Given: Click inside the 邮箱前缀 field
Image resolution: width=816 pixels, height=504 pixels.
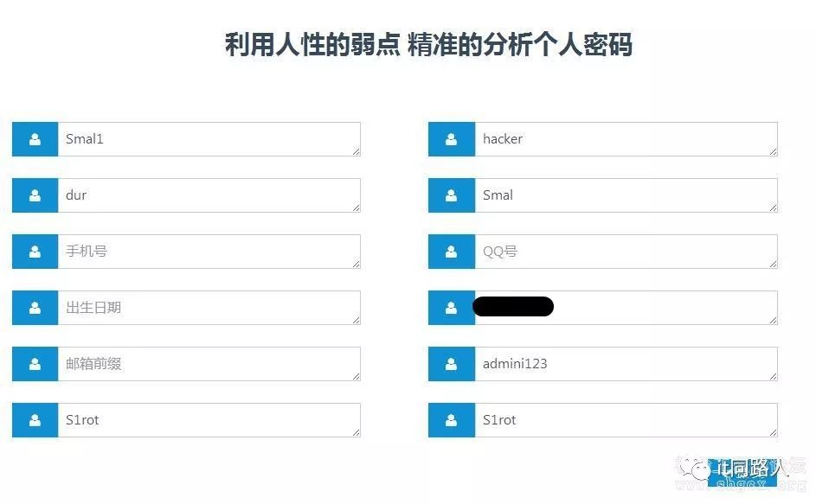Looking at the screenshot, I should pyautogui.click(x=208, y=364).
